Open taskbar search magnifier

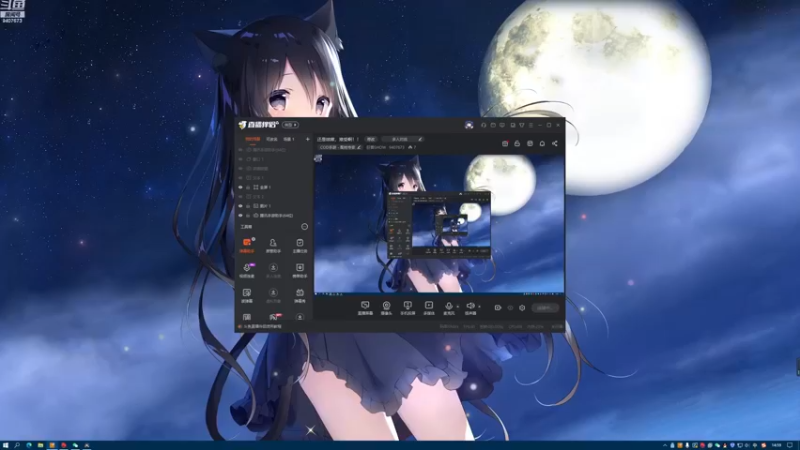[x=17, y=445]
